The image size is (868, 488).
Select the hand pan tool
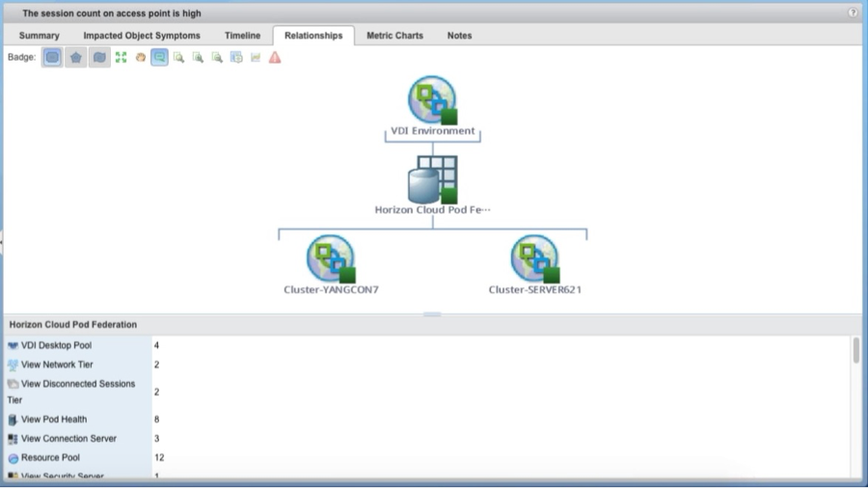[x=141, y=57]
